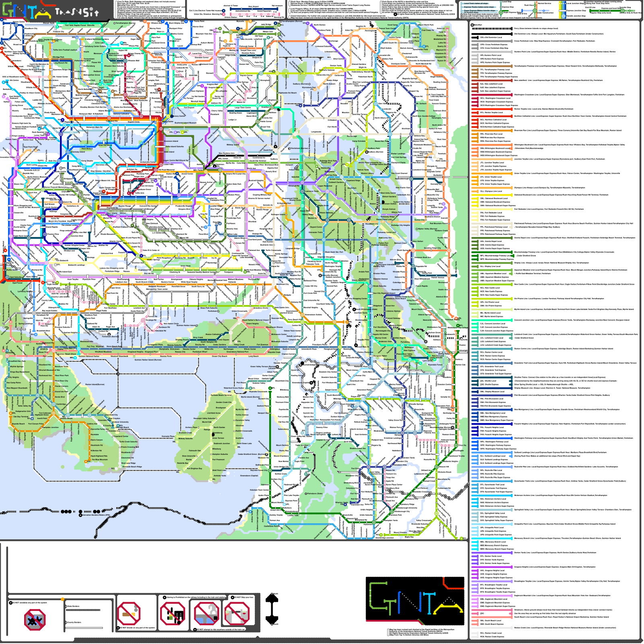Select the dashed State Borders line sample
644x644 pixels.
point(83,610)
